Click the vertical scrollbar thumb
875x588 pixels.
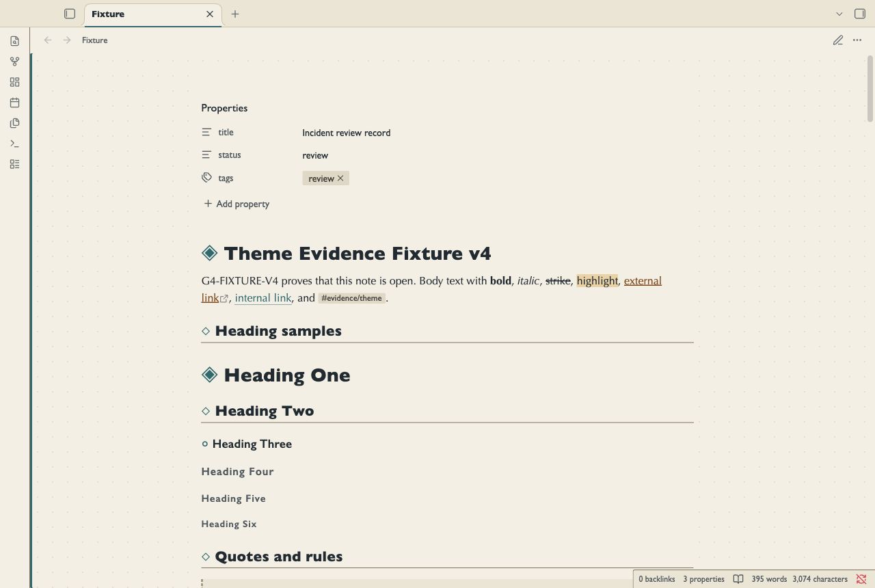(870, 89)
